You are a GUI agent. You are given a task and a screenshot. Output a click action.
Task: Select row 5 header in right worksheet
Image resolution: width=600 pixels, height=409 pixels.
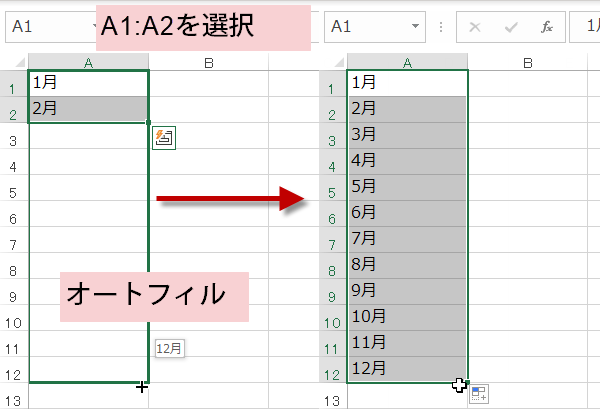[x=331, y=187]
